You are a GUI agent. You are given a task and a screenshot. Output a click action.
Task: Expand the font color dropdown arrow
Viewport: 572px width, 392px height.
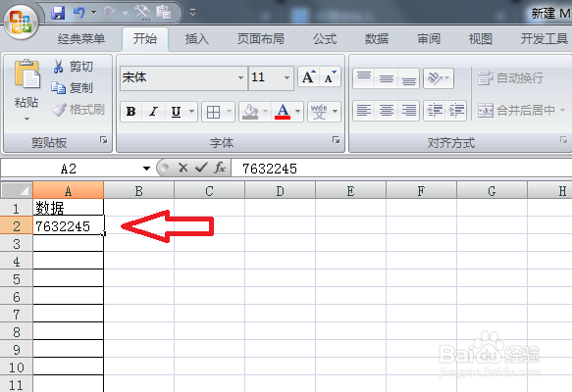[298, 111]
